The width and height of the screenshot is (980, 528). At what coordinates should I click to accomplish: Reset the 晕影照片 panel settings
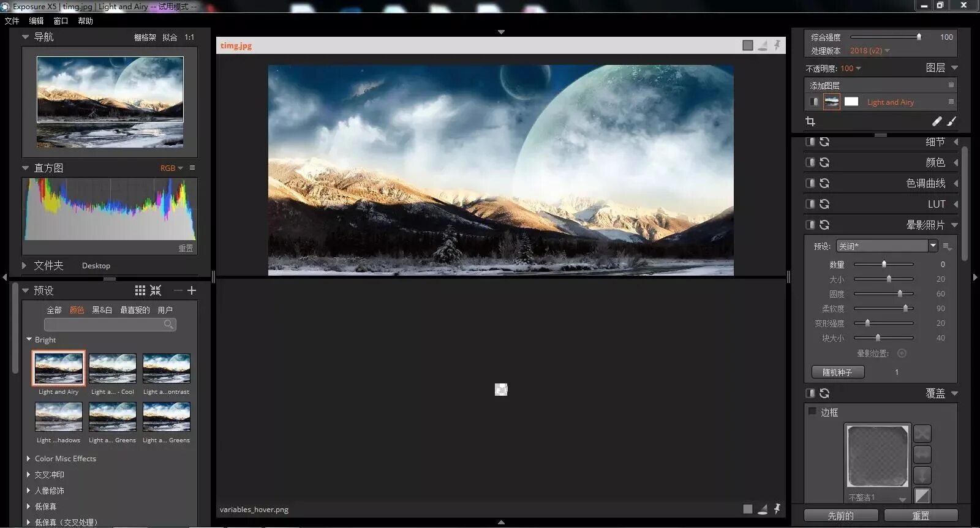click(x=824, y=225)
